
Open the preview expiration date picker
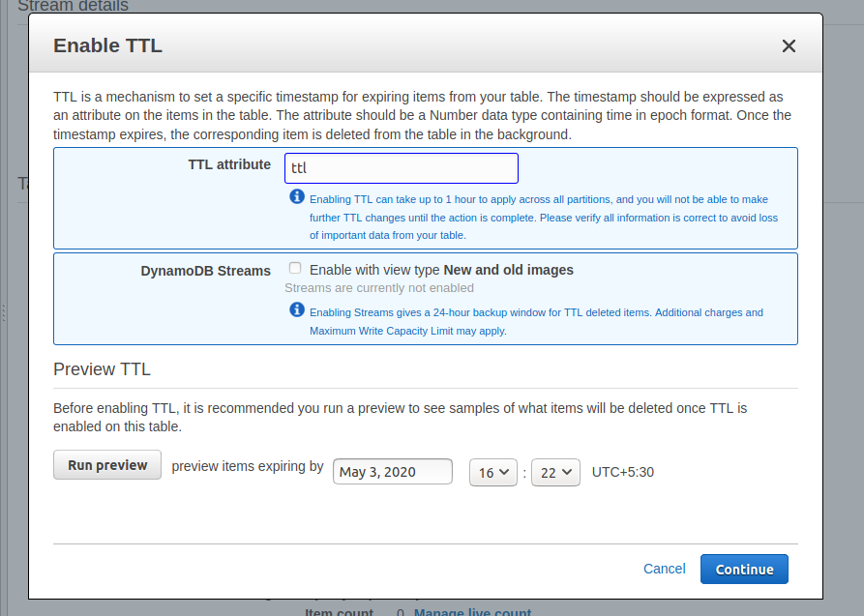coord(392,472)
